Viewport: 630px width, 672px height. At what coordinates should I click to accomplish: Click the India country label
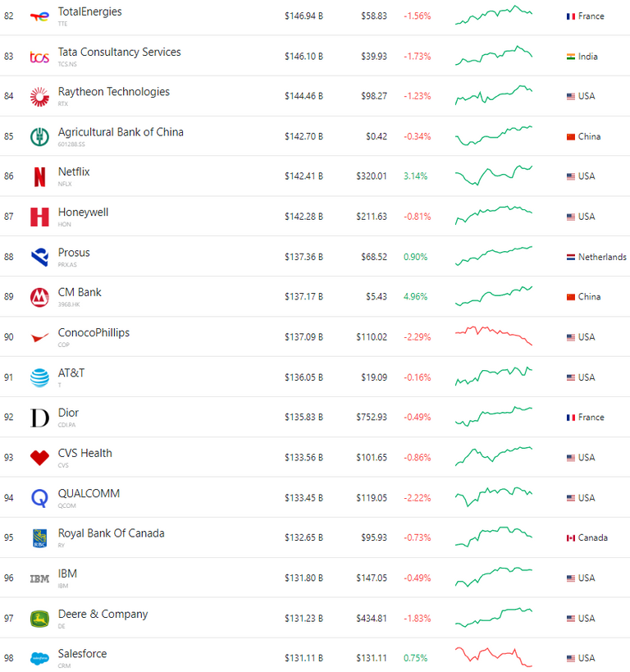coord(587,57)
